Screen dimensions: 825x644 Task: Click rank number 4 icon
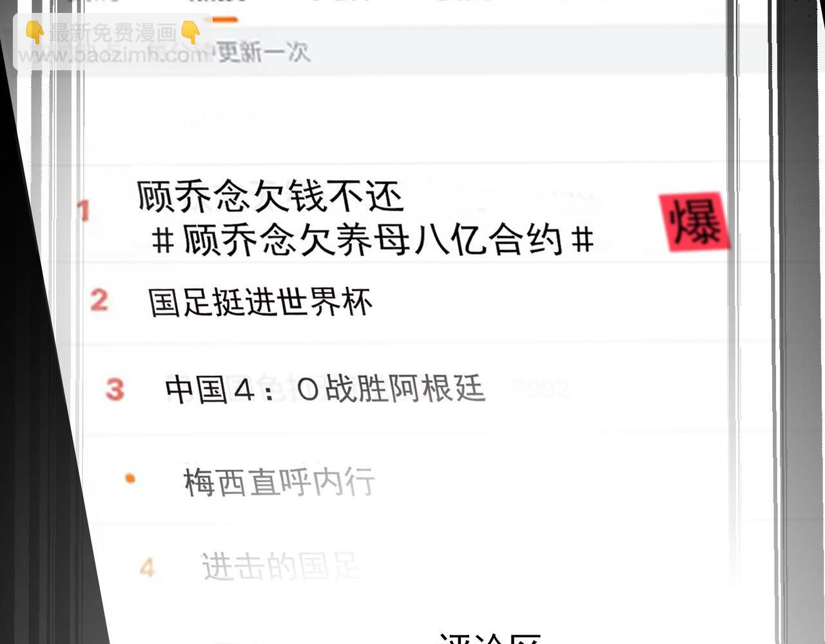(148, 567)
